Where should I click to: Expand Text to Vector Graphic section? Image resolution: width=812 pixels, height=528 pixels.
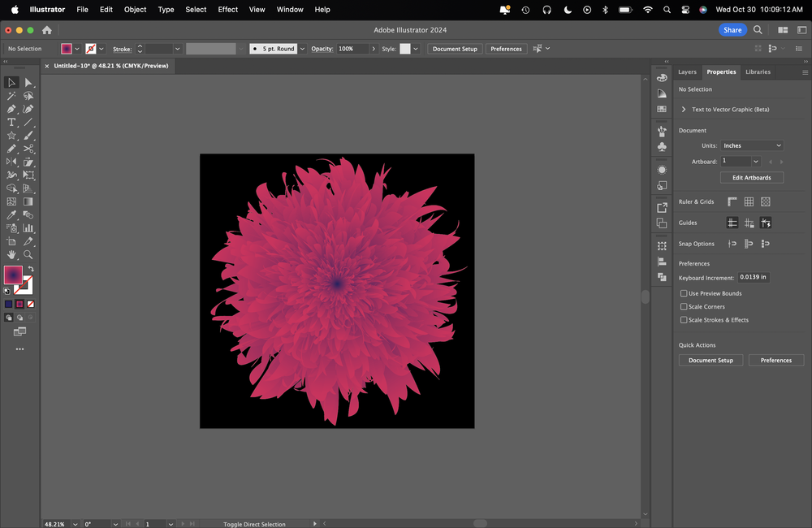684,110
